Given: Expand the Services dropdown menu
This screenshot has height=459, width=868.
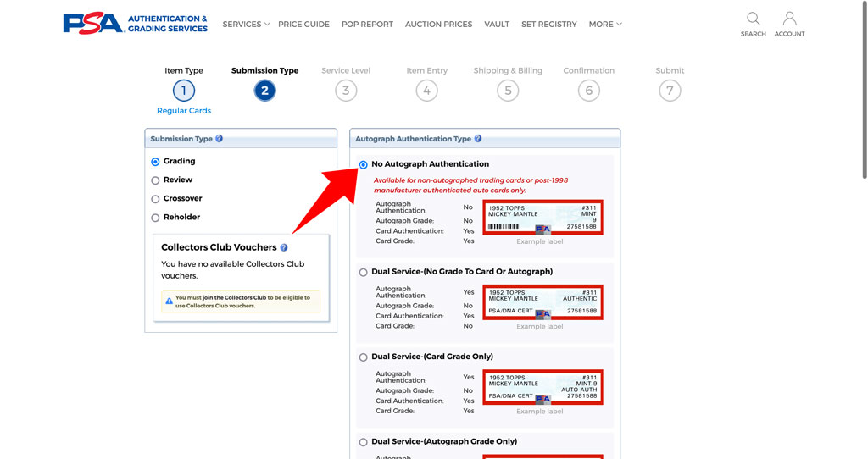Looking at the screenshot, I should pyautogui.click(x=246, y=25).
